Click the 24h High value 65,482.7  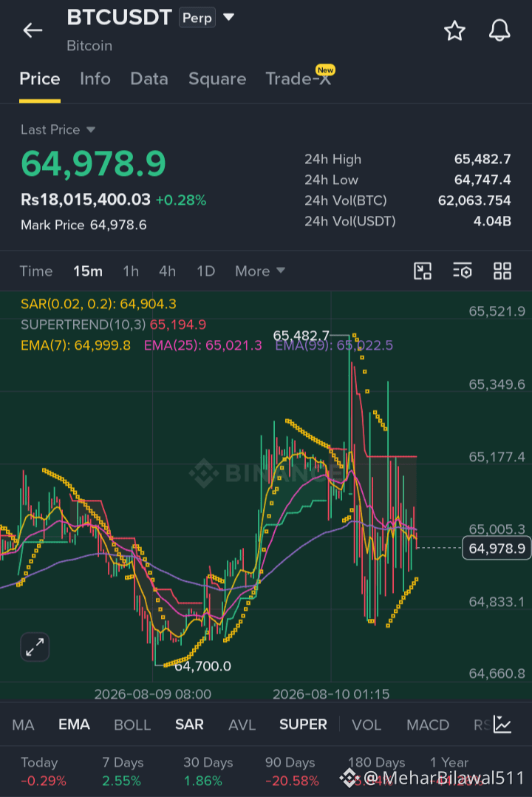click(482, 159)
